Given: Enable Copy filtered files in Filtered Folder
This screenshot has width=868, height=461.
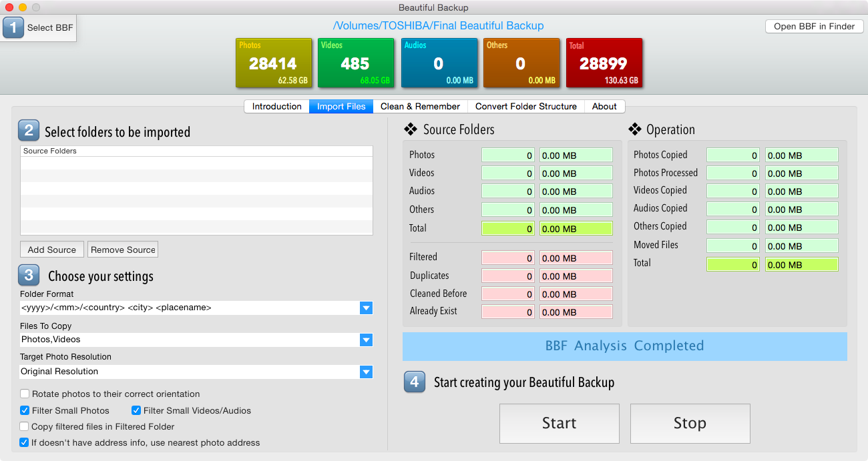Looking at the screenshot, I should click(x=25, y=426).
